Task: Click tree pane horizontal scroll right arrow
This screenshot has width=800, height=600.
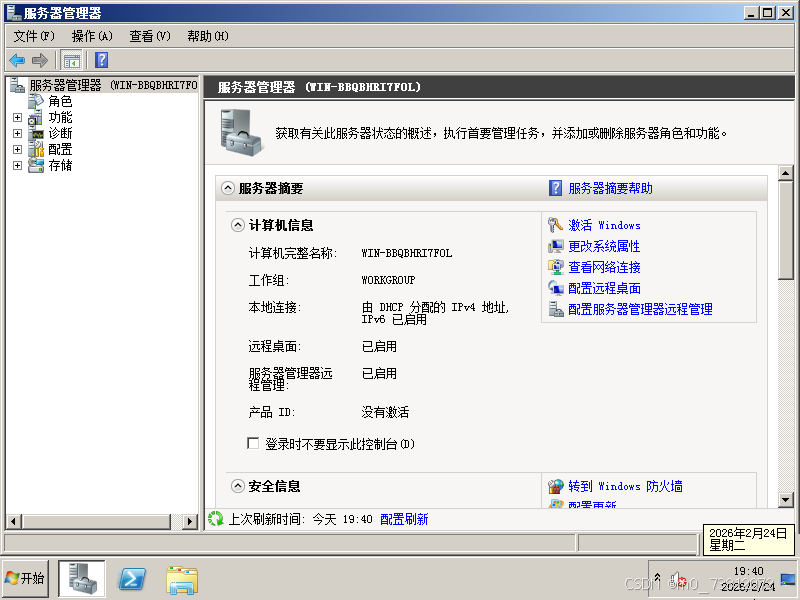Action: click(x=190, y=521)
